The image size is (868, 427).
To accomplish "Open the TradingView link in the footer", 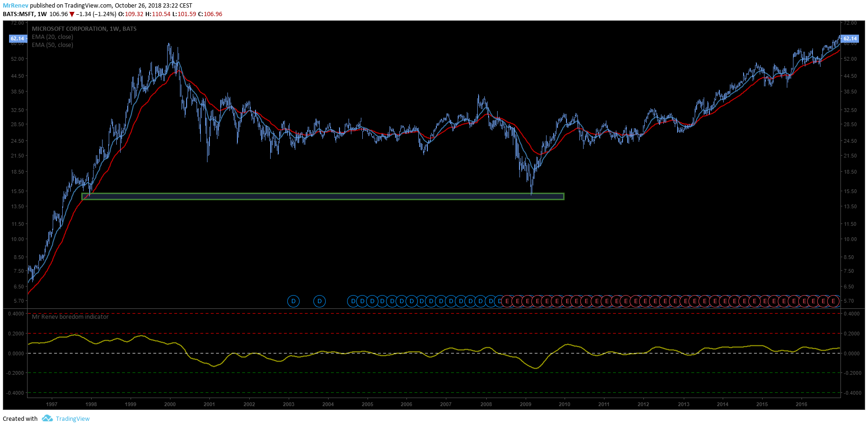I will [x=73, y=418].
